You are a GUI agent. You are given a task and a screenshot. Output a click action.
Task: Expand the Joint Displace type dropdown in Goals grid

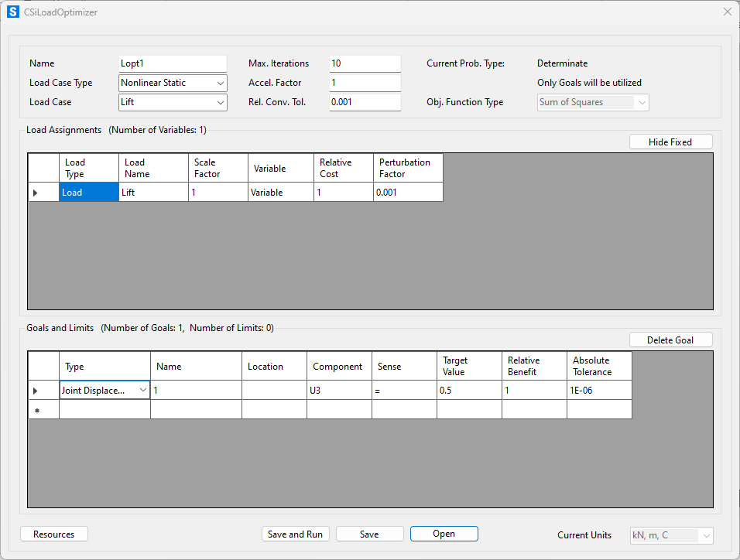tap(143, 390)
